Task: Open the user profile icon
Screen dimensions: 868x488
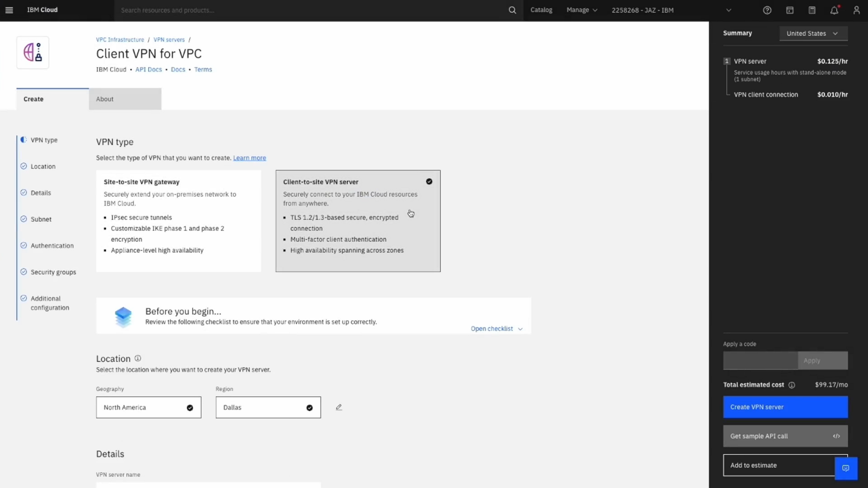Action: tap(857, 10)
